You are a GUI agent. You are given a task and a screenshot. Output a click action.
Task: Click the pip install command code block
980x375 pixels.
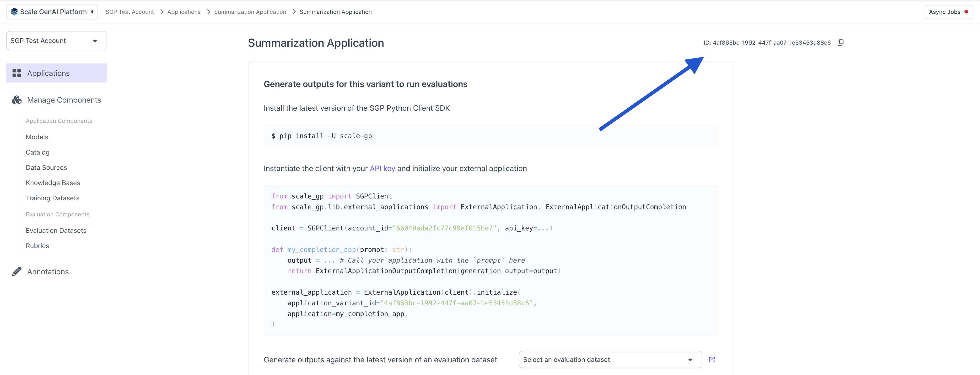tap(490, 136)
